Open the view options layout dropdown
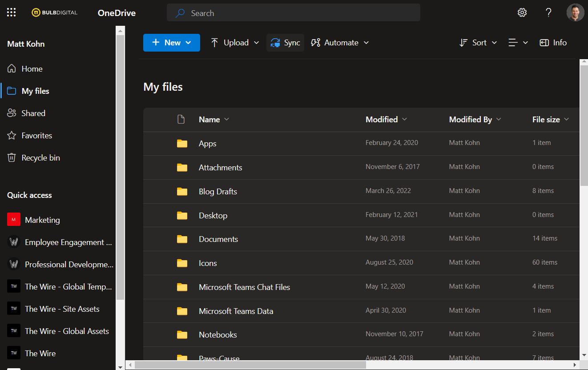This screenshot has width=588, height=370. click(518, 43)
